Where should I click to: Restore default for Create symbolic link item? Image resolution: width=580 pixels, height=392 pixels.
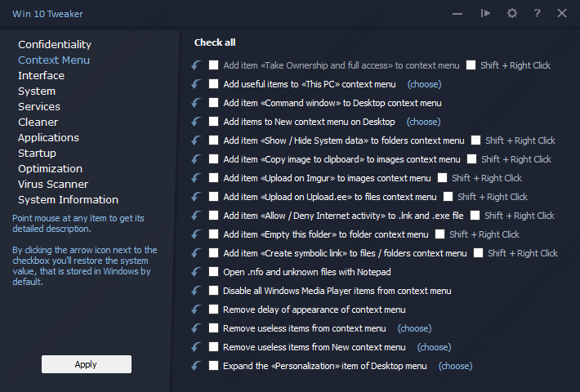point(196,253)
